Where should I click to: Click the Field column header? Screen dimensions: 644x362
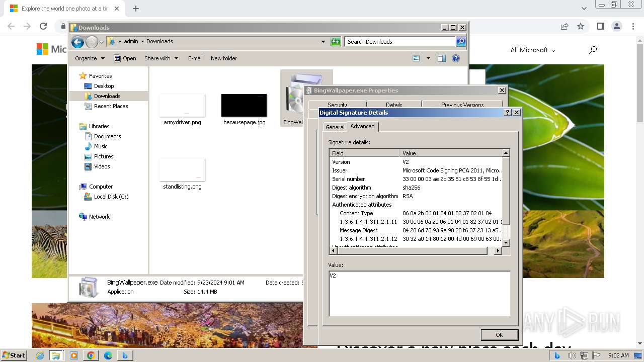pyautogui.click(x=365, y=153)
